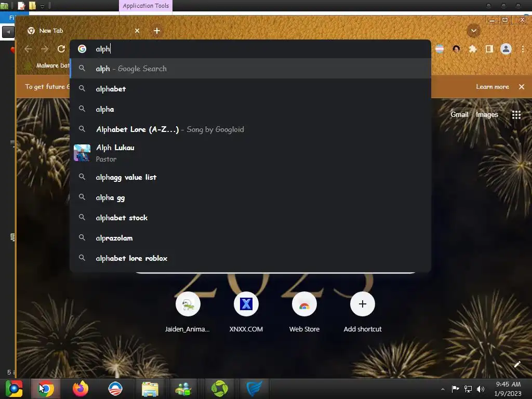Open the Application Tools ribbon tab
This screenshot has height=399, width=532.
click(145, 6)
